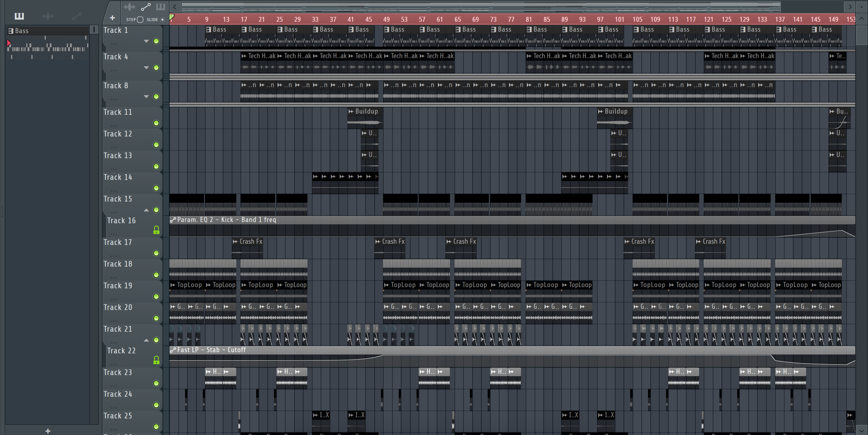Viewport: 868px width, 435px height.
Task: Select the piano pattern filter in picker panel
Action: 19,16
